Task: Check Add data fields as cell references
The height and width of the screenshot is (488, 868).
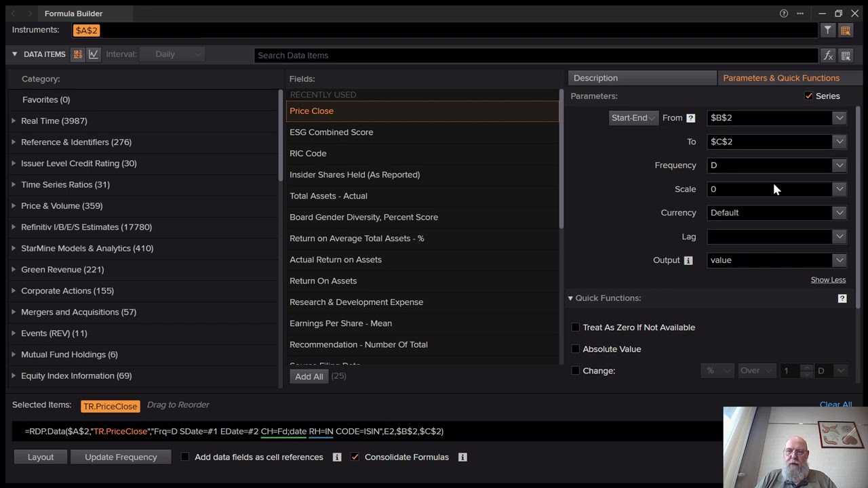Action: [184, 457]
